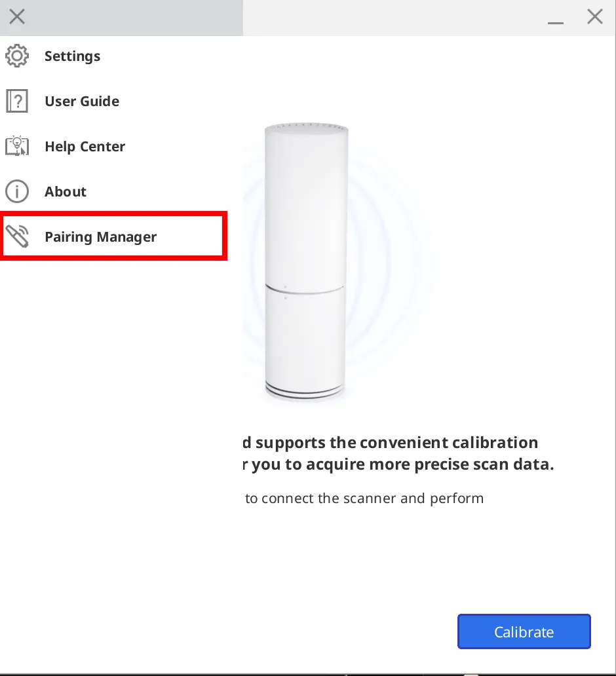Open the About text entry
616x676 pixels.
66,191
